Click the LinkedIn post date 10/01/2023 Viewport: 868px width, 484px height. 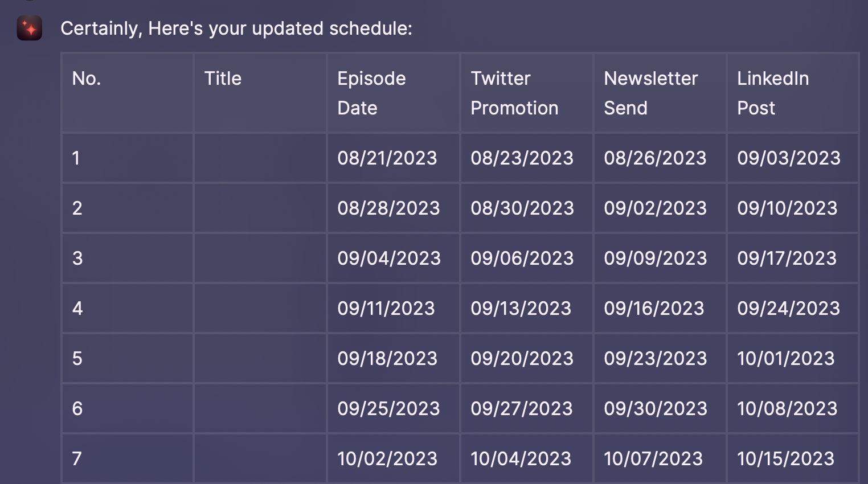[786, 358]
